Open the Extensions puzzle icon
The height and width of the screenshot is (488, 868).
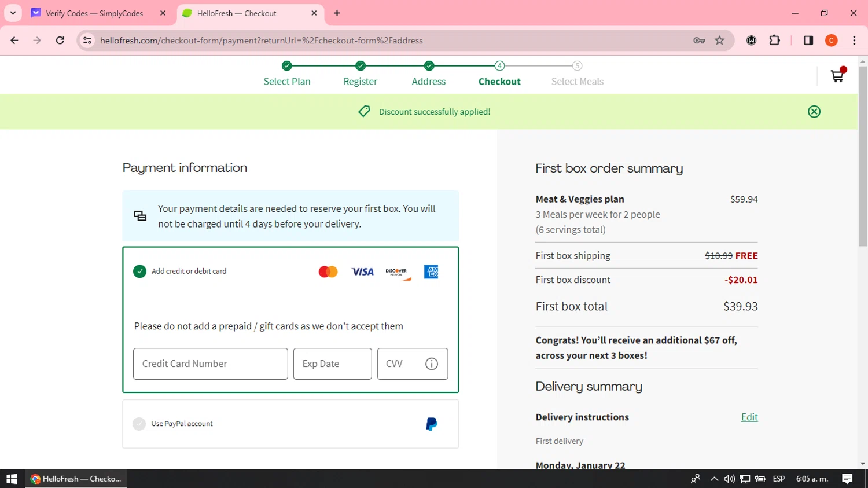(774, 41)
